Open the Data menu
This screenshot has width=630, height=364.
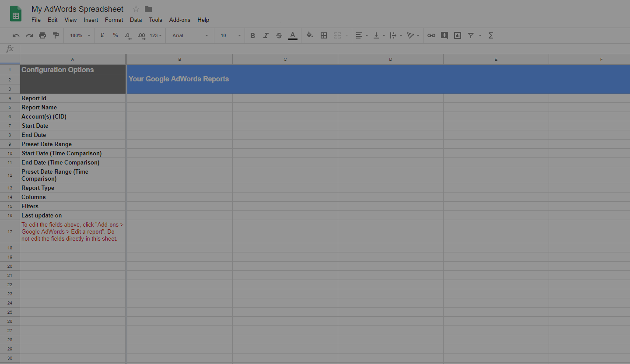[136, 20]
